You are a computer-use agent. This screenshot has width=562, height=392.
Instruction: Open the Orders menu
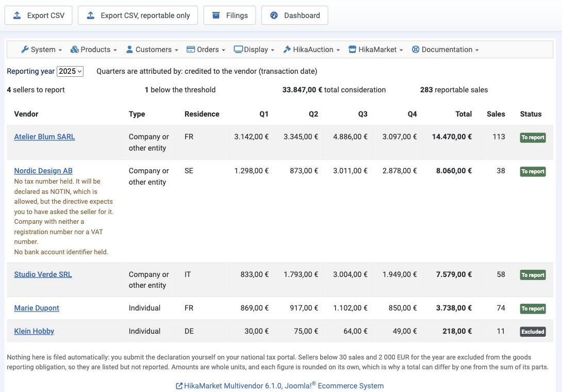(x=206, y=50)
